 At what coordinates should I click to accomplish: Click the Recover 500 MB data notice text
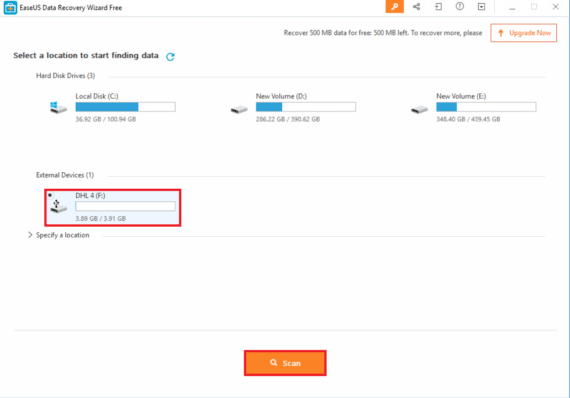383,33
